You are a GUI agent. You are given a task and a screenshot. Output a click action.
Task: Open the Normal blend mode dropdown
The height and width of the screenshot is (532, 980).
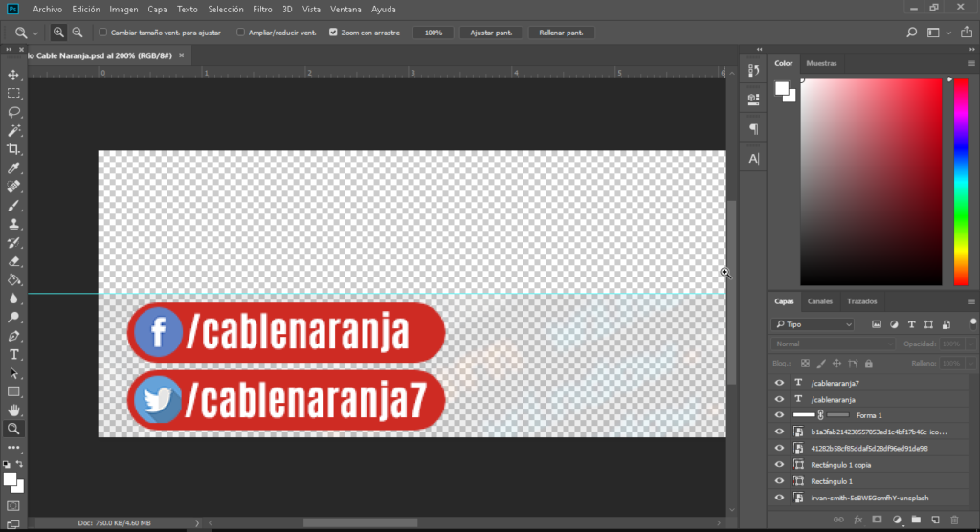[x=834, y=344]
